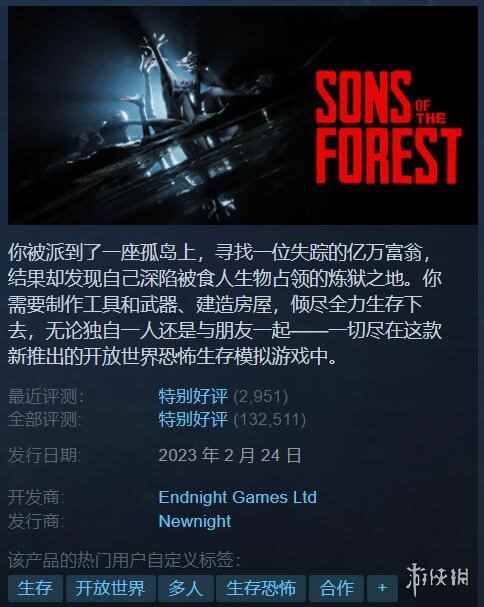This screenshot has width=484, height=607.
Task: Click the Sons of the Forest header image
Action: pos(243,115)
